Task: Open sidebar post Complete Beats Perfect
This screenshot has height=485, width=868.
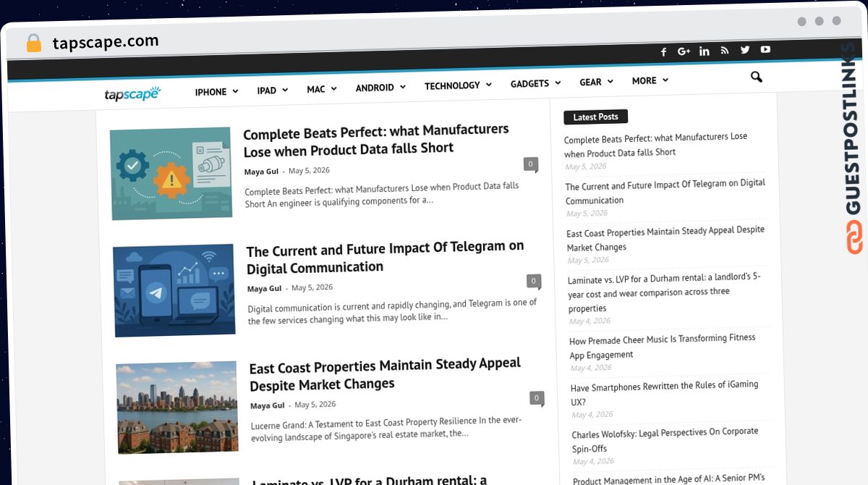Action: 656,145
